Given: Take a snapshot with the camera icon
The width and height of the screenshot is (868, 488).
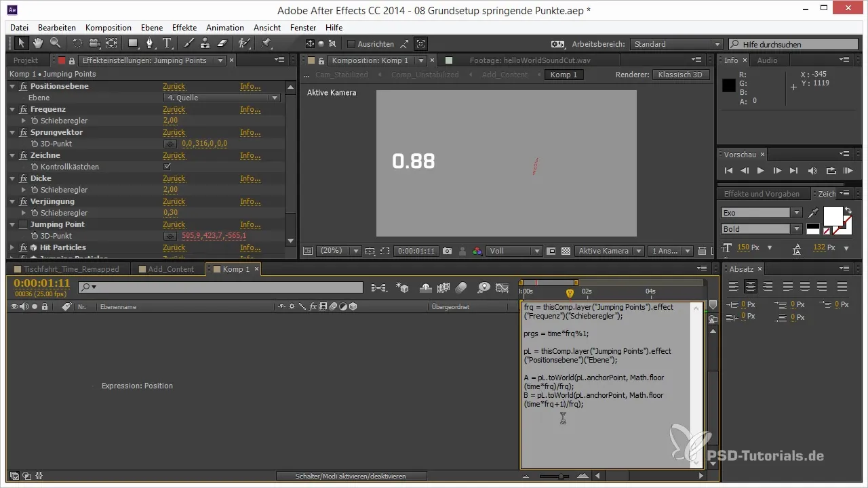Looking at the screenshot, I should 447,251.
